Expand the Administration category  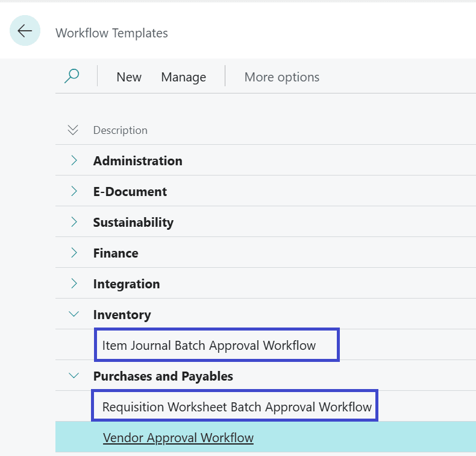(x=74, y=160)
